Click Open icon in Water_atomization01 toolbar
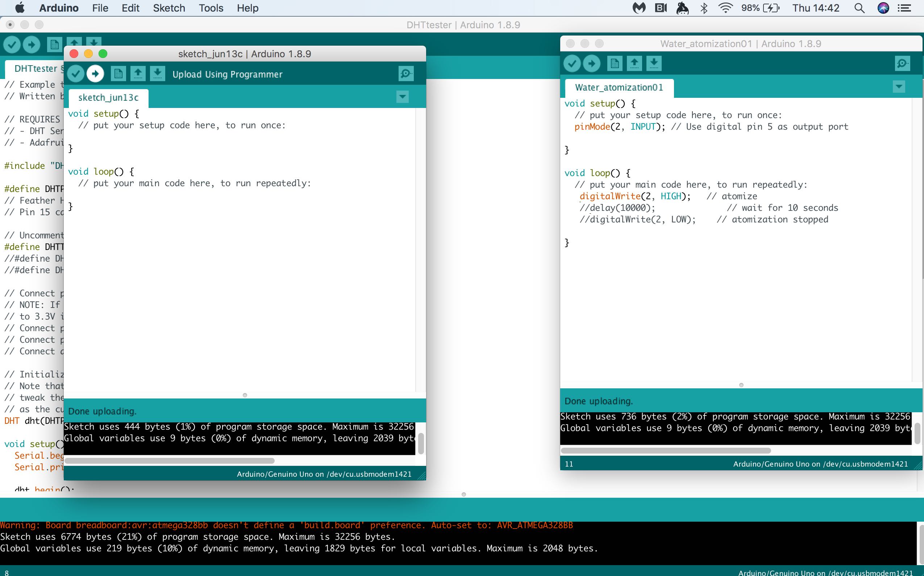The image size is (924, 576). click(634, 64)
